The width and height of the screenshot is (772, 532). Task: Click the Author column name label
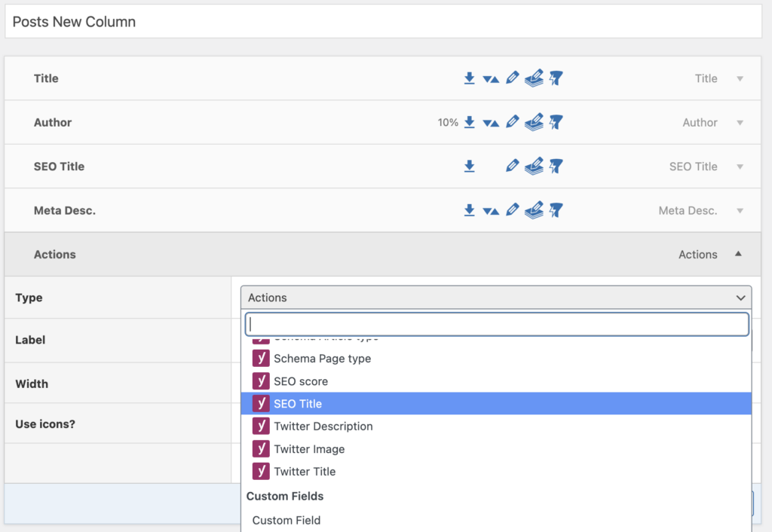53,122
